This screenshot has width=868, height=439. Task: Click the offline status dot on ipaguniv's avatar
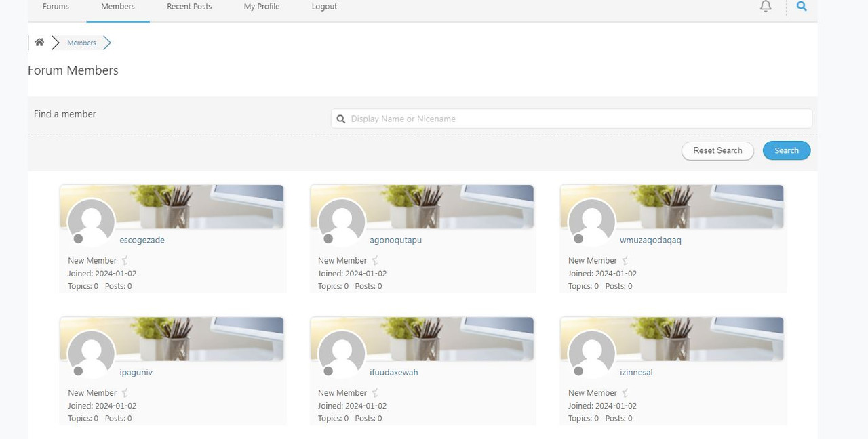[x=78, y=371]
